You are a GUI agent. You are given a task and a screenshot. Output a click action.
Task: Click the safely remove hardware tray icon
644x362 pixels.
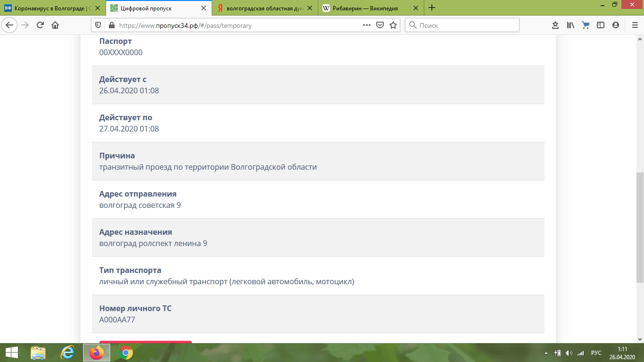[558, 353]
